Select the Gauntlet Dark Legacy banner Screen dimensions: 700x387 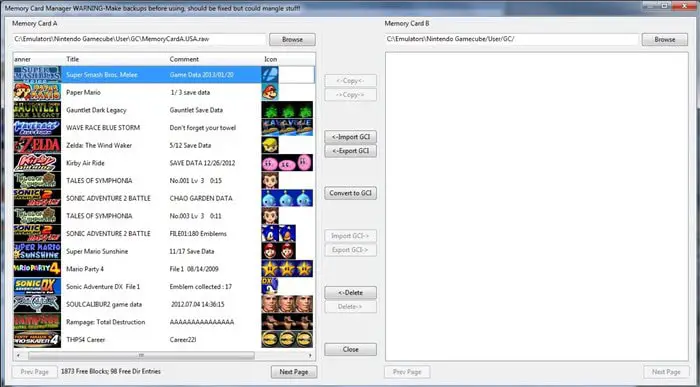[x=37, y=110]
